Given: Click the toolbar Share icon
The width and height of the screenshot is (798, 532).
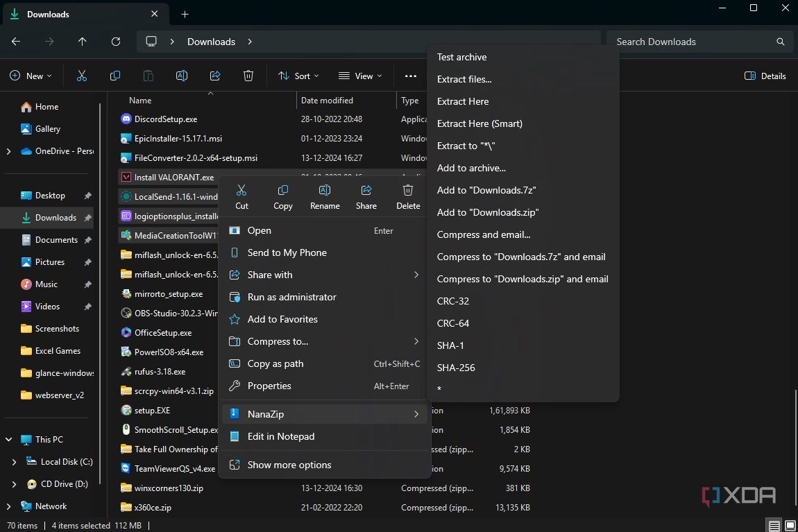Looking at the screenshot, I should coord(215,76).
